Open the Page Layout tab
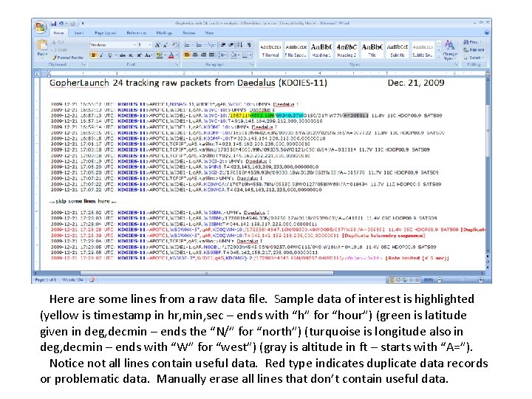This screenshot has height=399, width=532. 105,33
